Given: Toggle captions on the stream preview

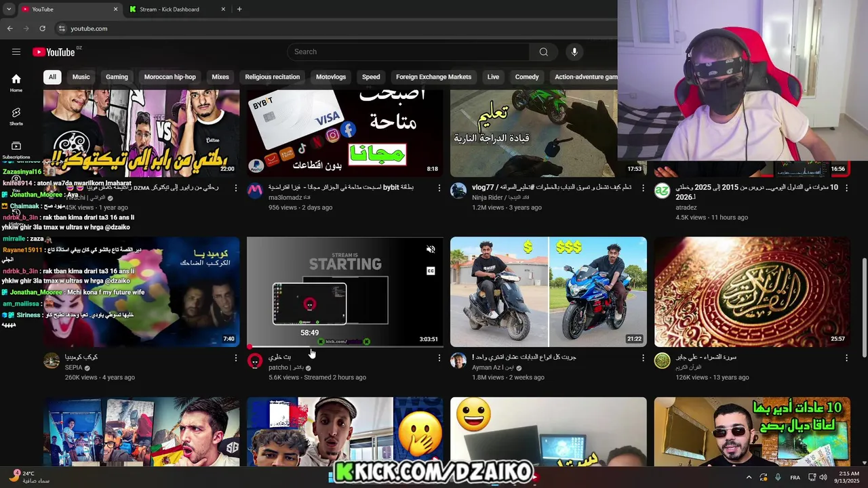Looking at the screenshot, I should [x=430, y=271].
